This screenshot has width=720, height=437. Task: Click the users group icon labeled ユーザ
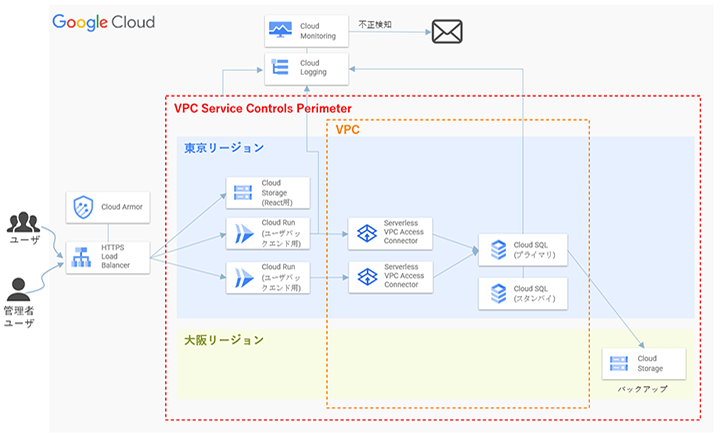tap(23, 222)
